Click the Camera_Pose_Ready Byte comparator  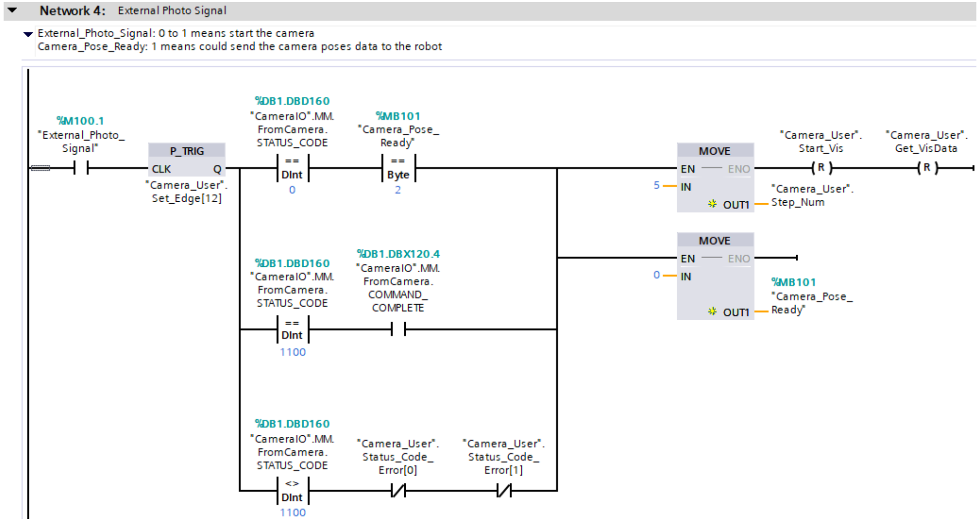pyautogui.click(x=398, y=168)
